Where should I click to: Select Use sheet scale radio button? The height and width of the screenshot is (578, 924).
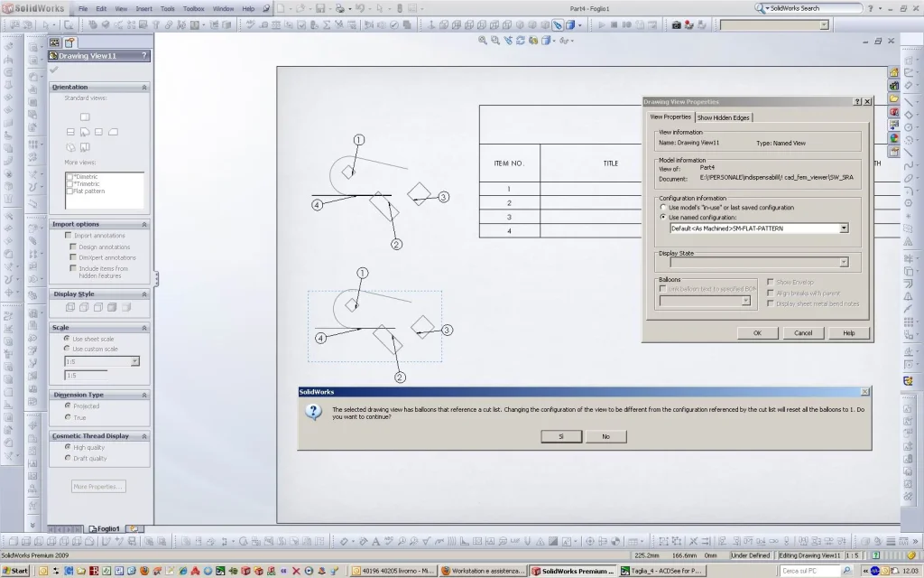click(x=67, y=339)
